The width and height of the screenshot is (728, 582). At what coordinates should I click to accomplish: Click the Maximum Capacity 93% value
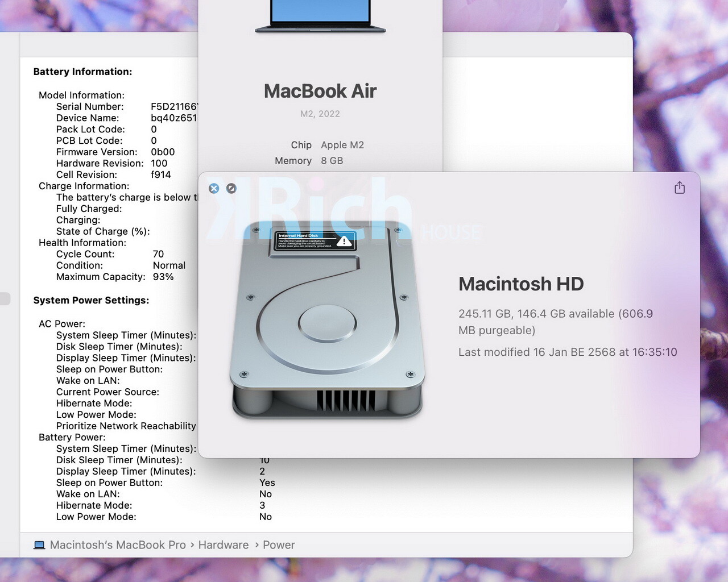pos(163,277)
